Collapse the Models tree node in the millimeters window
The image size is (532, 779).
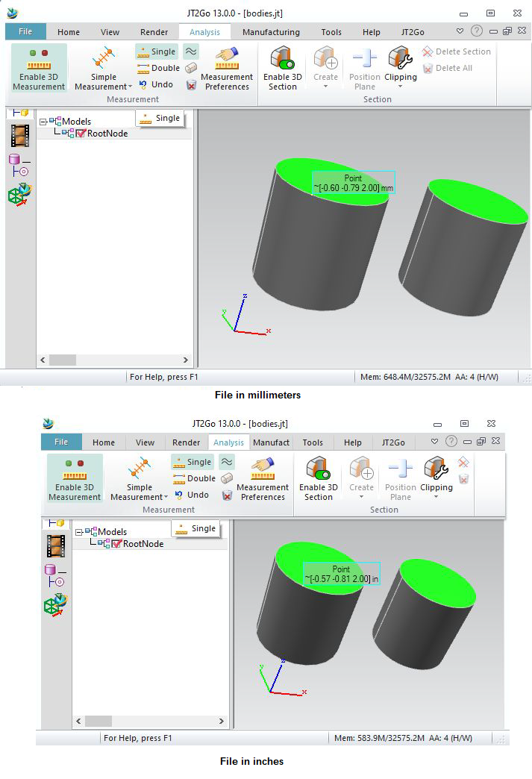[x=43, y=121]
